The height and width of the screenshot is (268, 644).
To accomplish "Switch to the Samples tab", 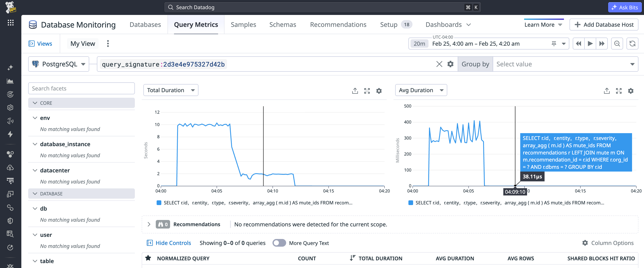I will [x=243, y=24].
